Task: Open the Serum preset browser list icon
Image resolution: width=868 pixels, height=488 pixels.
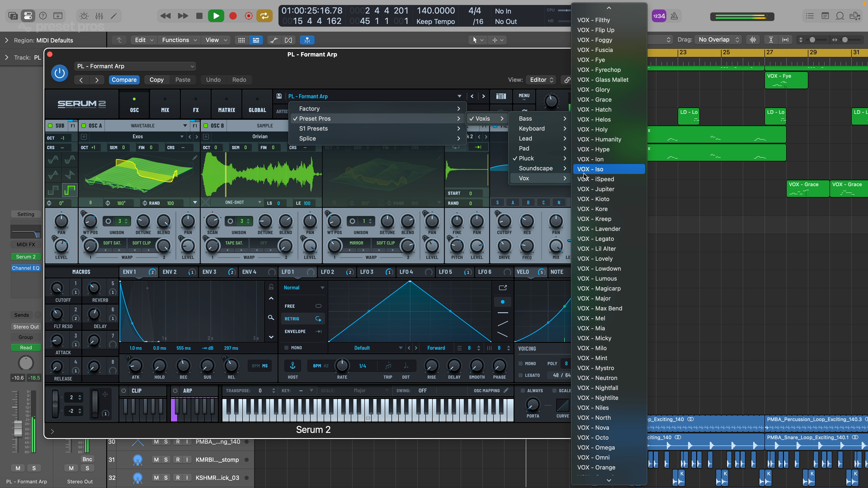Action: point(501,96)
